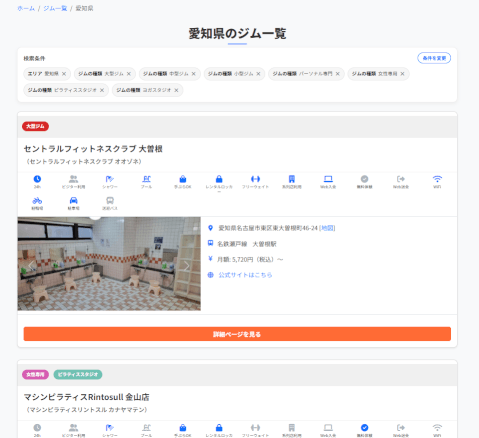The height and width of the screenshot is (438, 479).
Task: Click the 駐輪場 bicycle icon
Action: click(37, 200)
